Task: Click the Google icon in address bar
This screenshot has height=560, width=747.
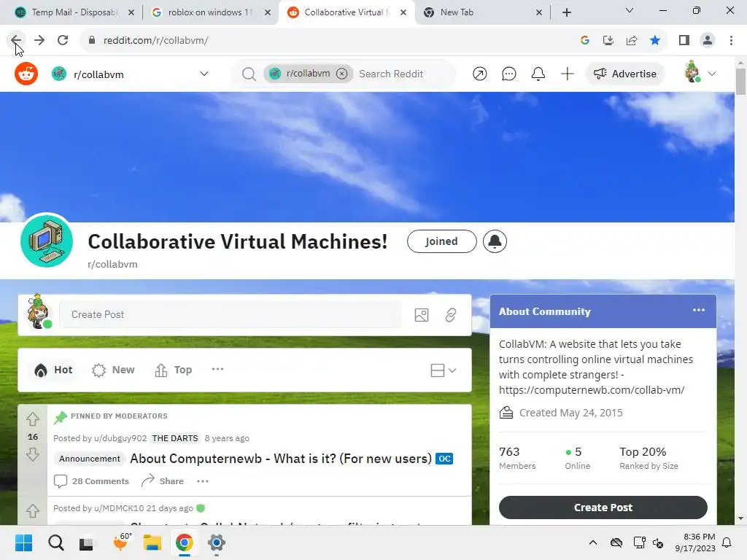Action: click(x=585, y=40)
